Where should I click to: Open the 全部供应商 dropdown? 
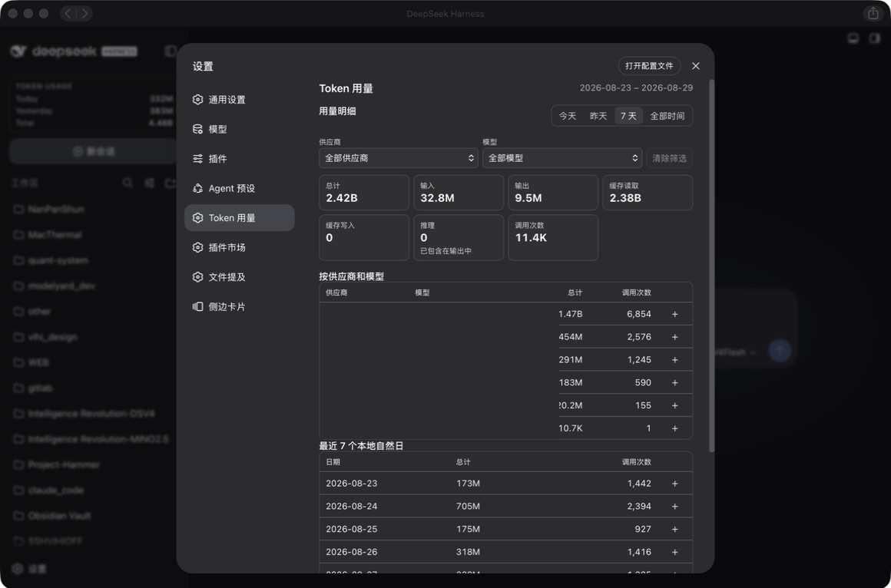click(x=399, y=158)
